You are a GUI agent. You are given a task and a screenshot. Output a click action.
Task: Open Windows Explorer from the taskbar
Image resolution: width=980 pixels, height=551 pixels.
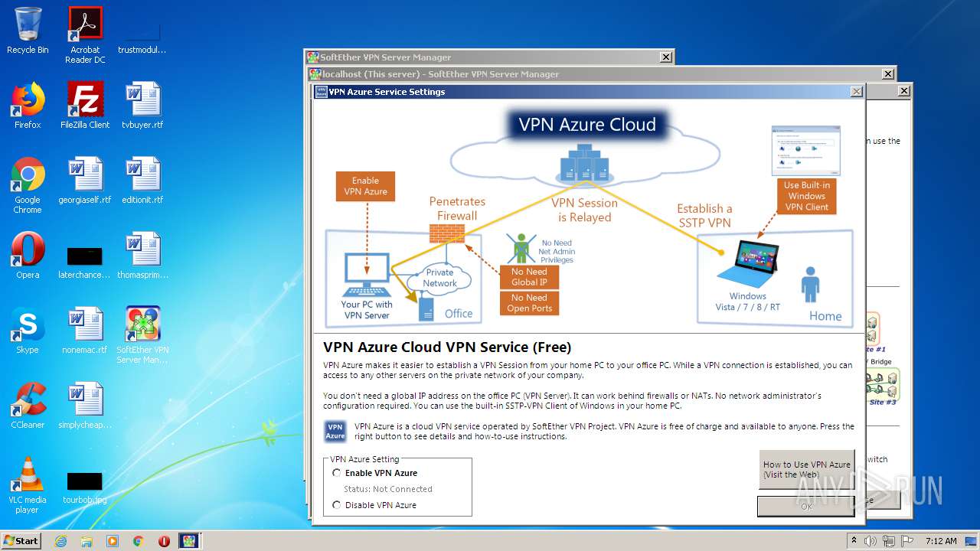tap(87, 541)
